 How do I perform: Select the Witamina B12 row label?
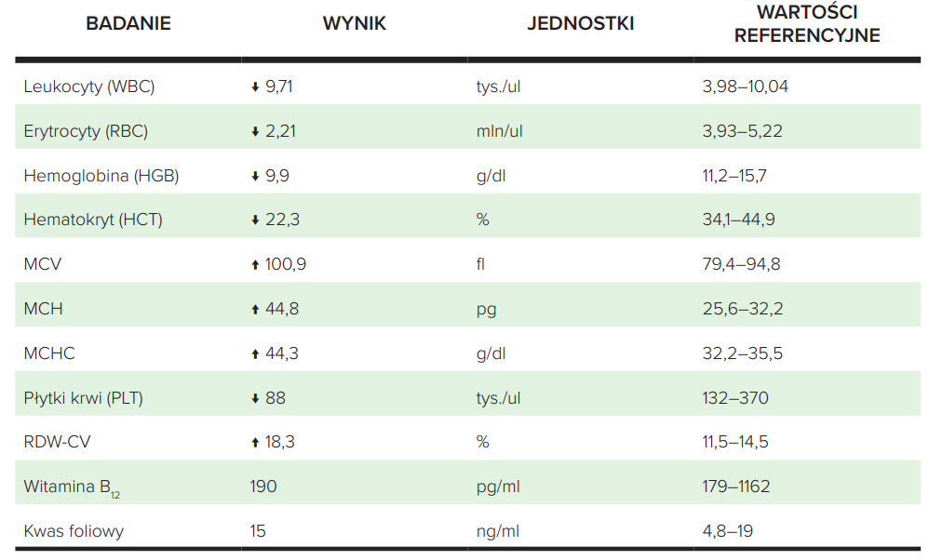tap(74, 487)
